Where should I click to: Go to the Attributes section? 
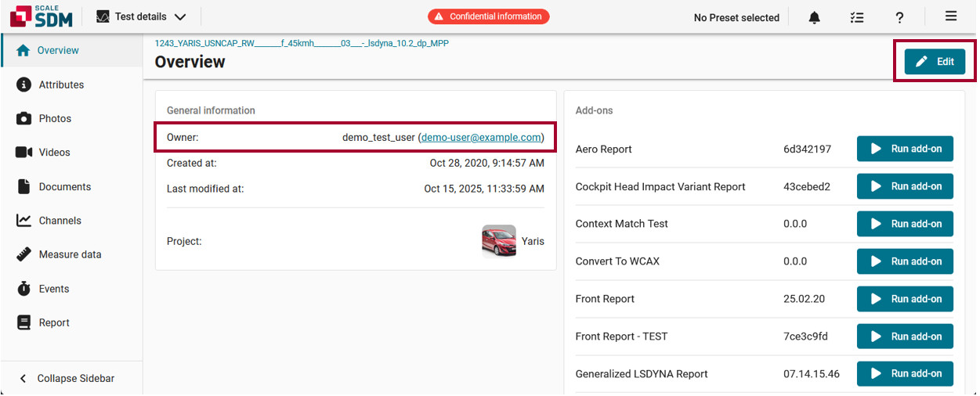(61, 85)
